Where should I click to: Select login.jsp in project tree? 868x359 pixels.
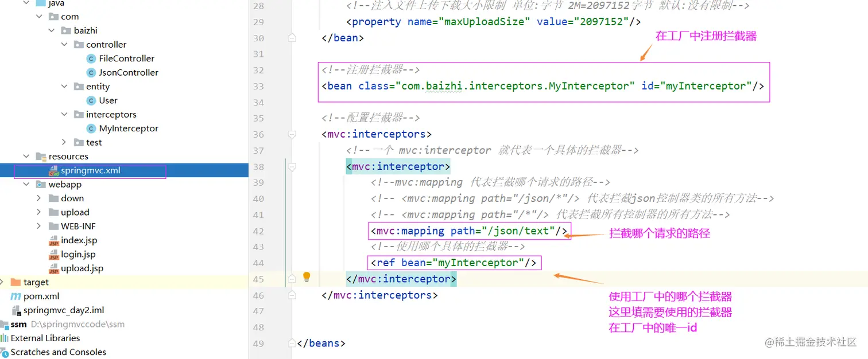point(79,254)
